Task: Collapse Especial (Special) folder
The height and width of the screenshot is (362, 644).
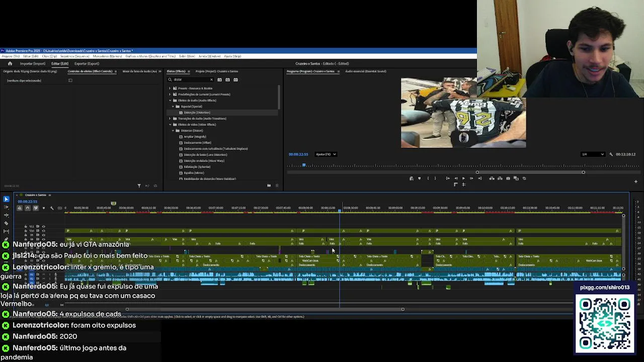Action: point(174,107)
